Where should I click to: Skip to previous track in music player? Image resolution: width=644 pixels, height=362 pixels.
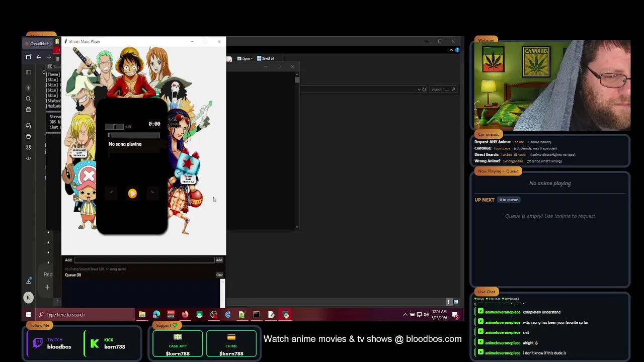coord(112,193)
